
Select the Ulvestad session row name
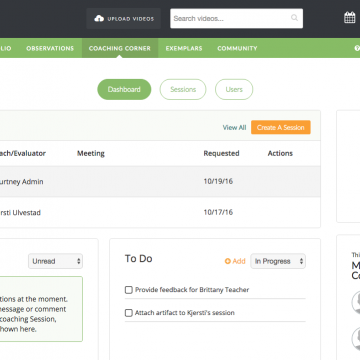pos(20,213)
